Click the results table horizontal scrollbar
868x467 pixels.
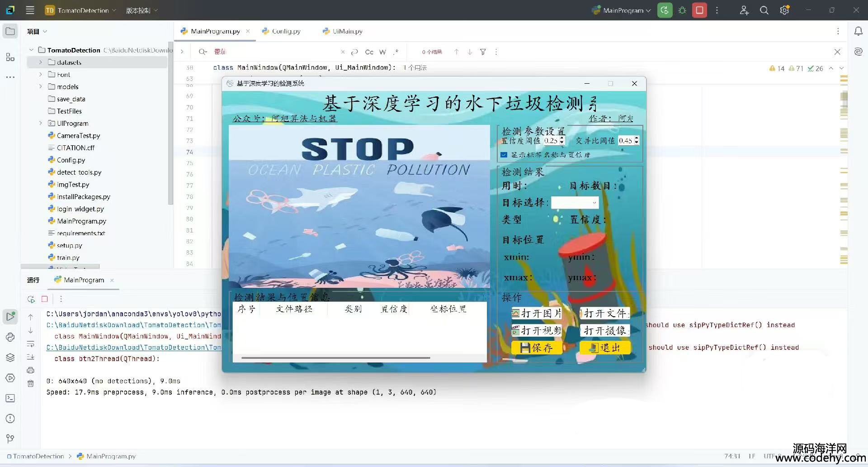335,358
